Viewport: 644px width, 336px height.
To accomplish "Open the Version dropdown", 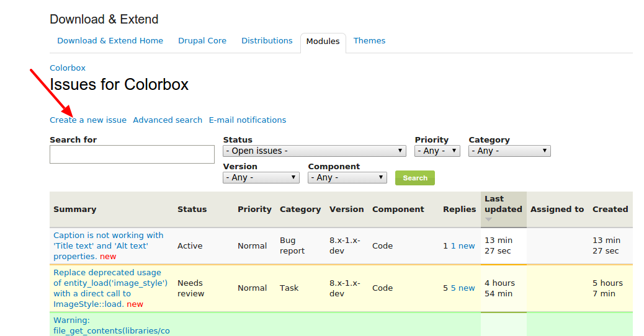I will [261, 178].
